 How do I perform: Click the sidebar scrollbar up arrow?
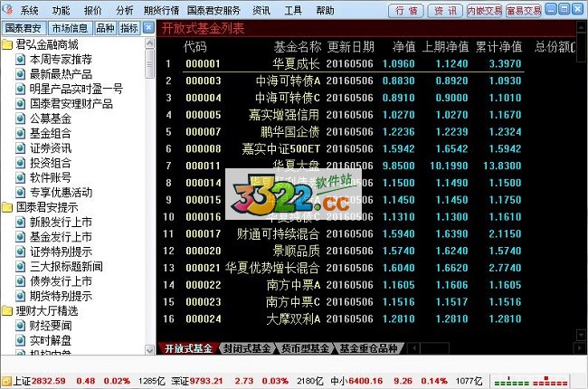point(149,43)
